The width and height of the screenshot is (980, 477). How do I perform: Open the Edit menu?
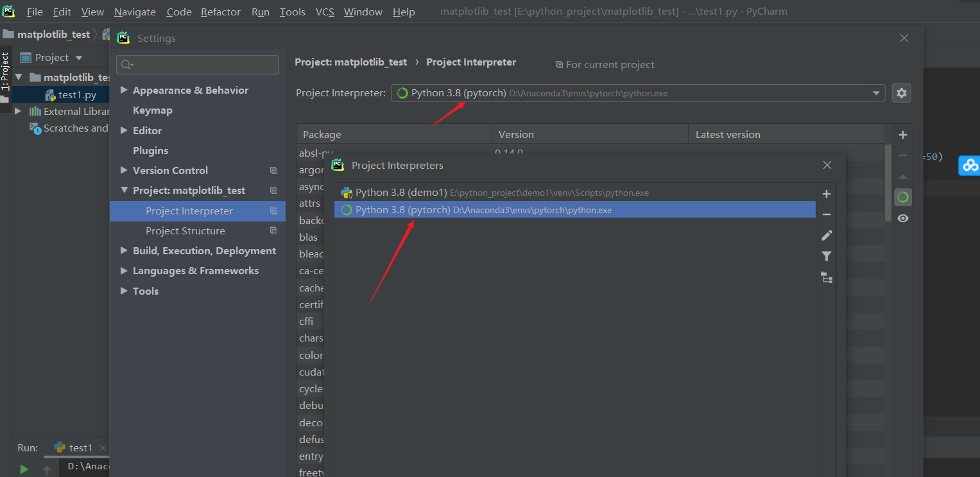pos(62,12)
